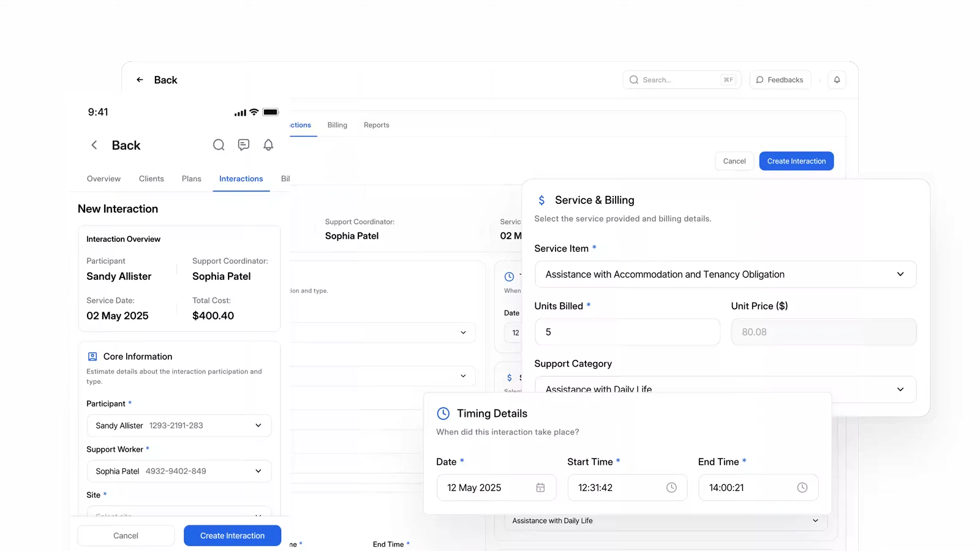This screenshot has height=551, width=980.
Task: Click the Service & Billing dollar icon
Action: pos(541,200)
